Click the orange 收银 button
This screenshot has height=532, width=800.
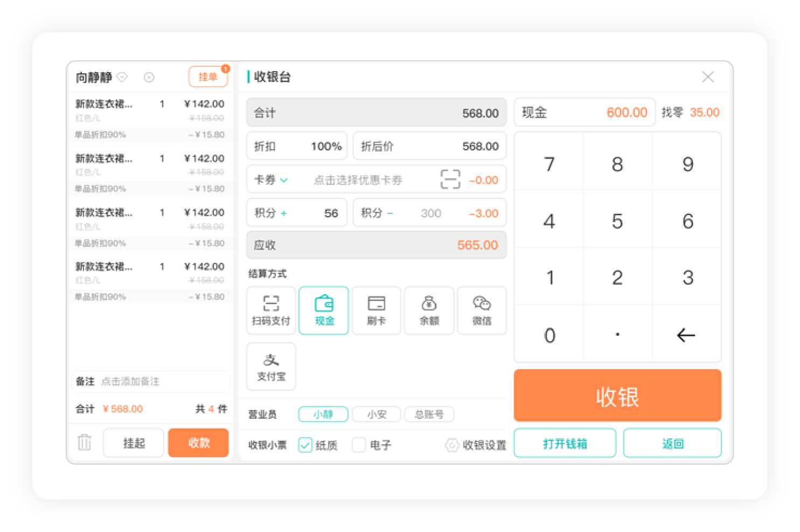[618, 396]
